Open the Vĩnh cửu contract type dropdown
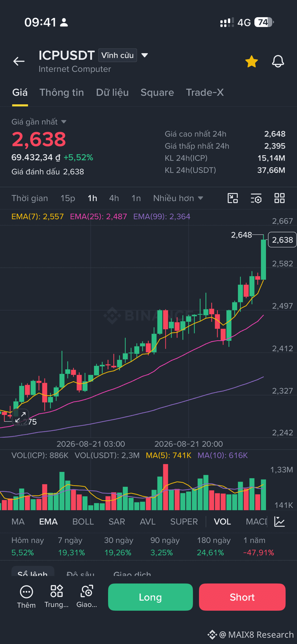The width and height of the screenshot is (297, 644). [x=118, y=55]
